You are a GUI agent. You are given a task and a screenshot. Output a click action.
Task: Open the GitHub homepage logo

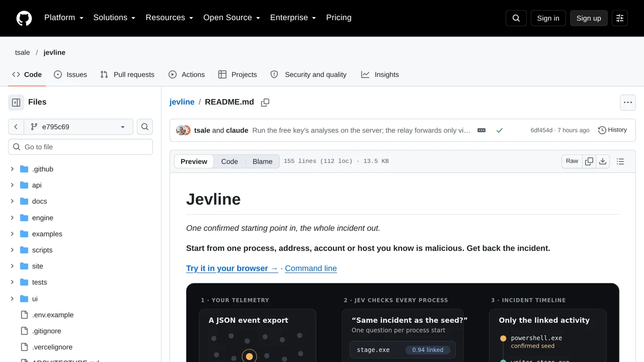(x=24, y=18)
